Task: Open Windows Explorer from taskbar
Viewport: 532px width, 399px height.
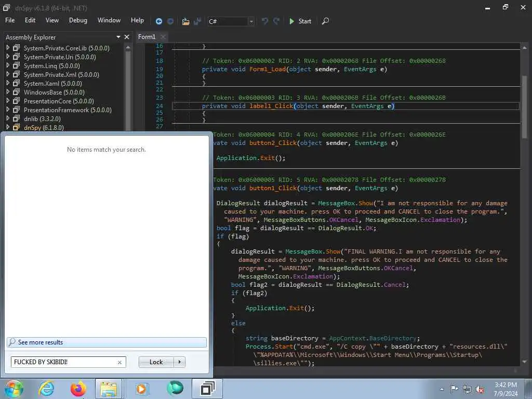Action: 108,389
